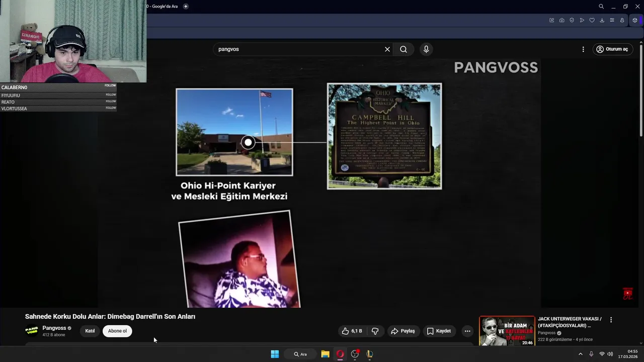Open File Explorer from taskbar
644x362 pixels.
point(325,354)
